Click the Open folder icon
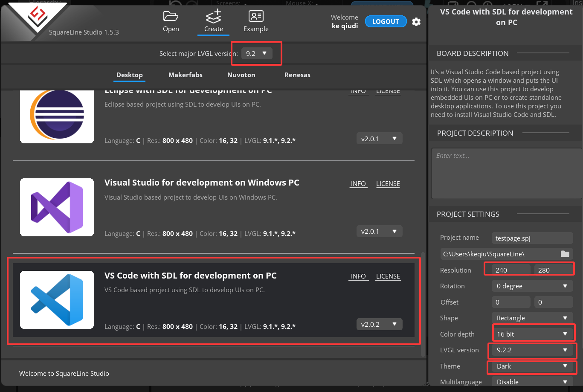Viewport: 583px width, 392px height. tap(171, 17)
